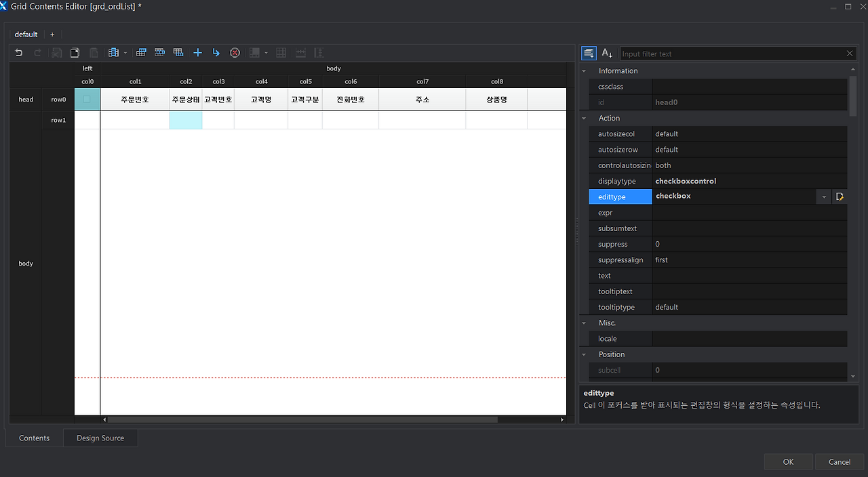Viewport: 868px width, 477px height.
Task: Click the Input filter text field
Action: [x=732, y=53]
